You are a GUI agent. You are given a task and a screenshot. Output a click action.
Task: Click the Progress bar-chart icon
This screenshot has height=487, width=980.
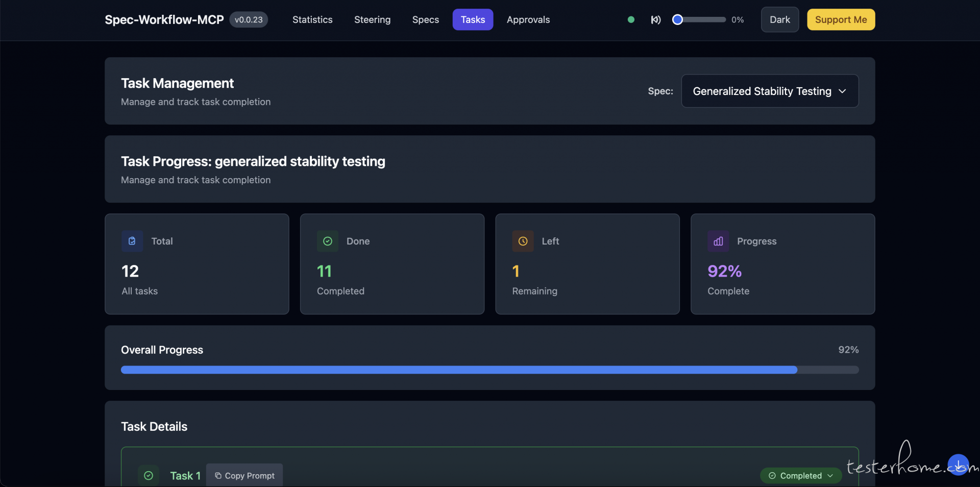coord(718,241)
